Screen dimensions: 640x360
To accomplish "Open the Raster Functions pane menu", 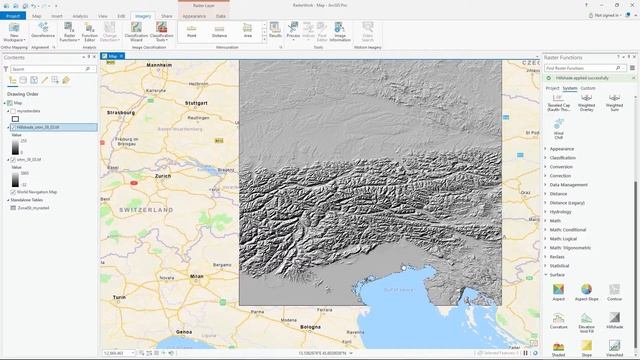I will [x=632, y=68].
